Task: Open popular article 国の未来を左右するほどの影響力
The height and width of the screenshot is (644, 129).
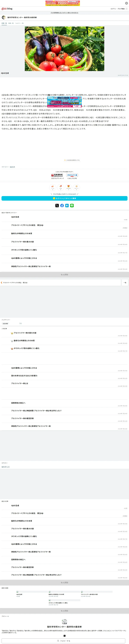Action: pos(24,376)
